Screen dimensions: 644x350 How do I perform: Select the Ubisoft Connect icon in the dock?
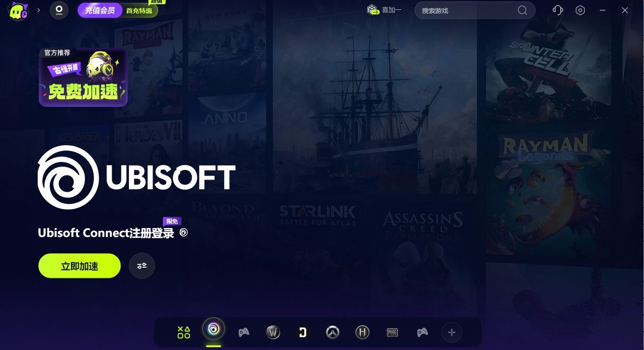coord(214,330)
